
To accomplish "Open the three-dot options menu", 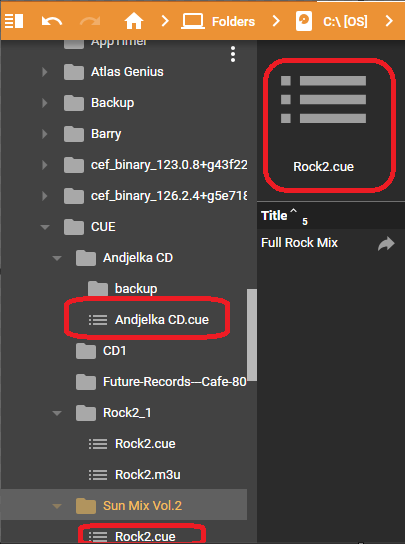I will click(233, 54).
